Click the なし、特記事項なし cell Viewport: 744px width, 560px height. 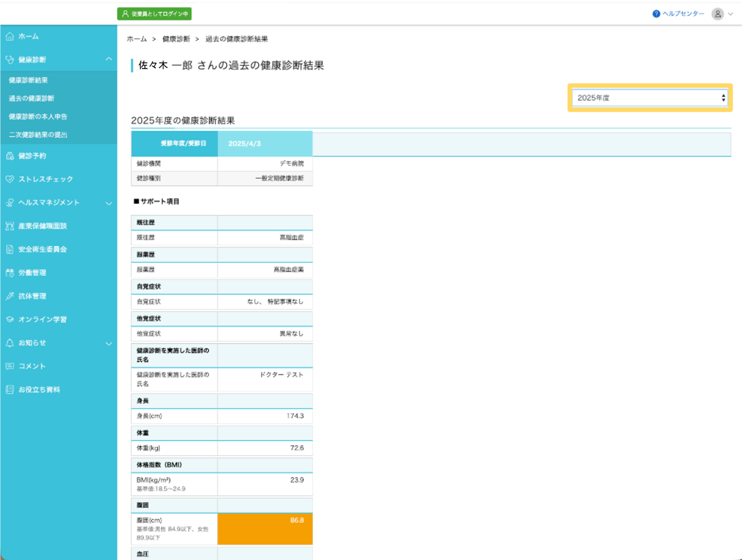[265, 302]
